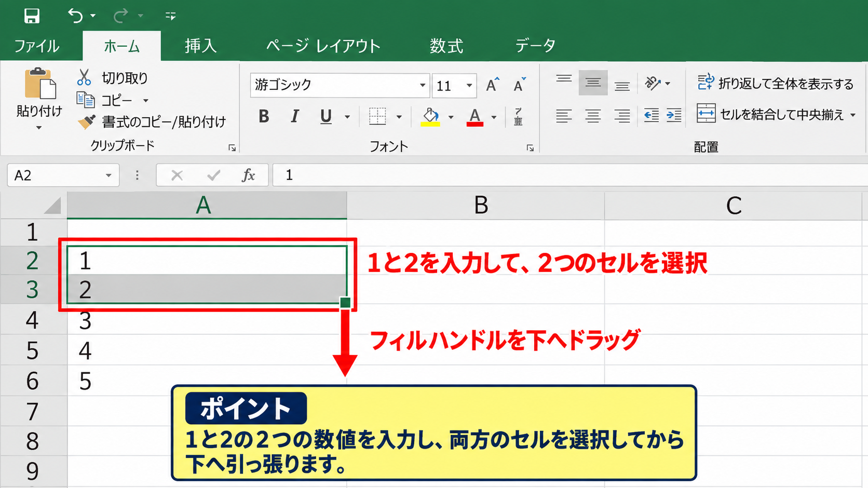
Task: Click the Save icon in the title bar
Action: 32,16
